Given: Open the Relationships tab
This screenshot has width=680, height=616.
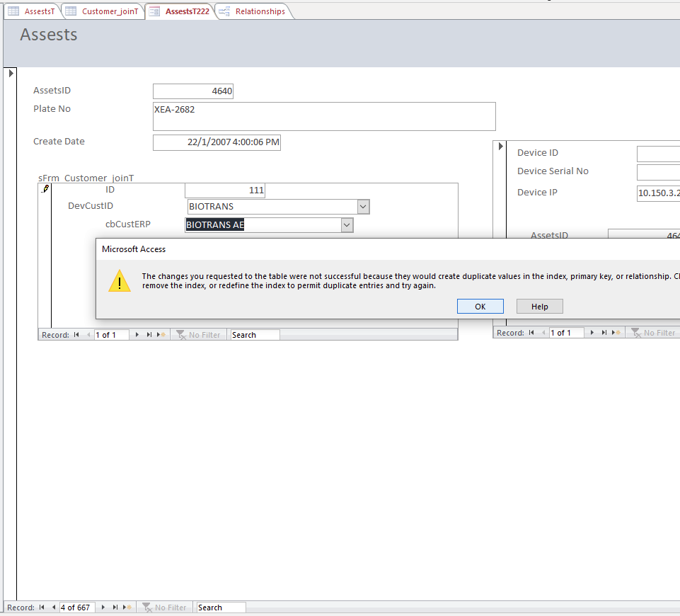Looking at the screenshot, I should point(253,11).
